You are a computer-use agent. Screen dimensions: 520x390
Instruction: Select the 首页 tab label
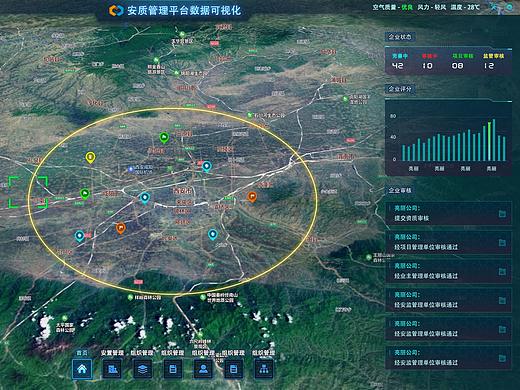(82, 353)
